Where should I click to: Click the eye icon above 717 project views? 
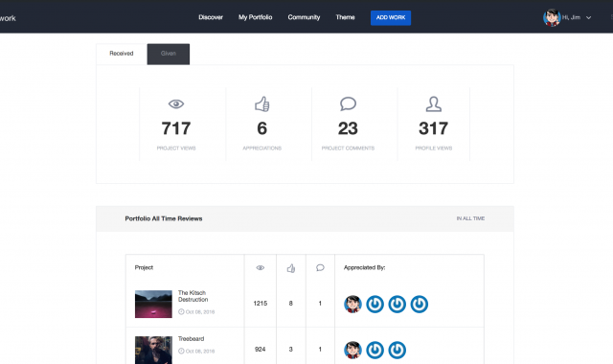[x=176, y=104]
